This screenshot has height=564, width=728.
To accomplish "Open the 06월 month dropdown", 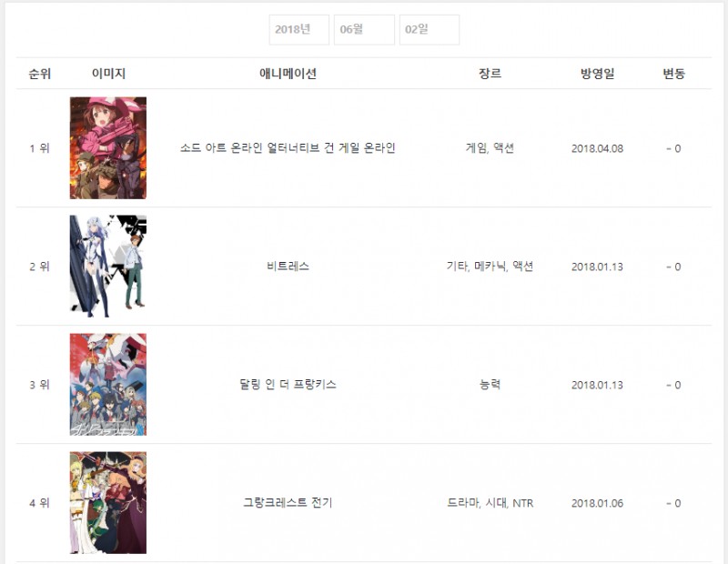I will 365,30.
